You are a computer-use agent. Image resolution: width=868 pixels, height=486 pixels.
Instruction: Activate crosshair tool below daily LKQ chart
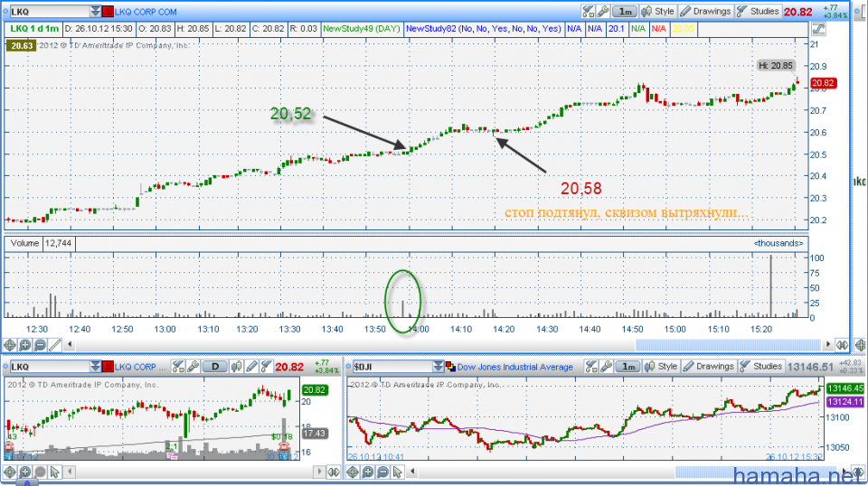[x=9, y=472]
